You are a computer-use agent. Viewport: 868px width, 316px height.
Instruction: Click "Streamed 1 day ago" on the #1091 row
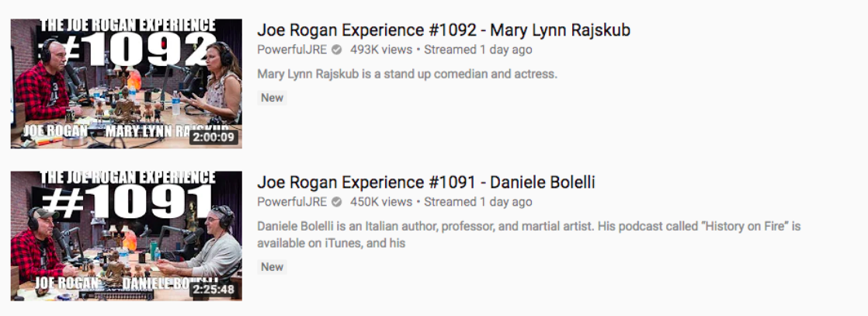click(478, 202)
